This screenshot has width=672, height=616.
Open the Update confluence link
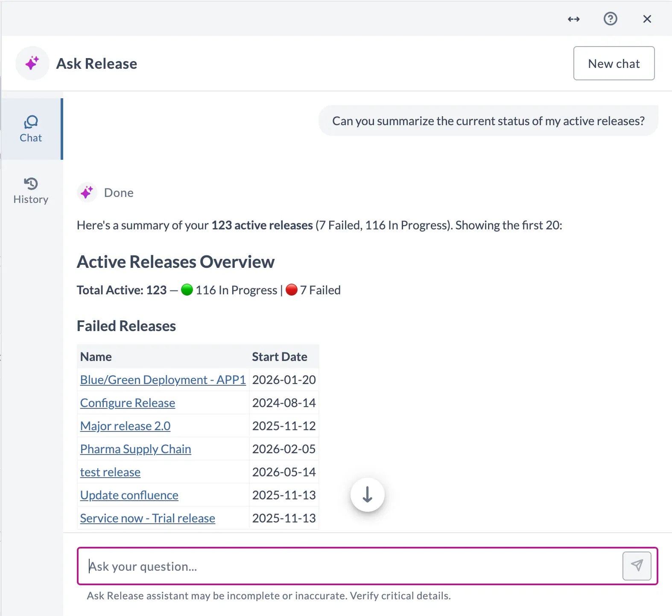click(129, 495)
